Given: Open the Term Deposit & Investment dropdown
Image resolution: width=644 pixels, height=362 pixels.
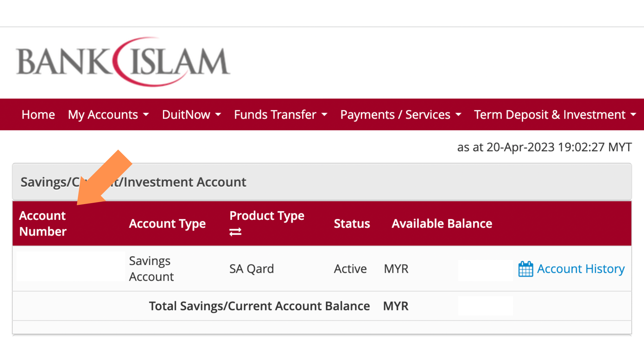Looking at the screenshot, I should click(x=634, y=115).
